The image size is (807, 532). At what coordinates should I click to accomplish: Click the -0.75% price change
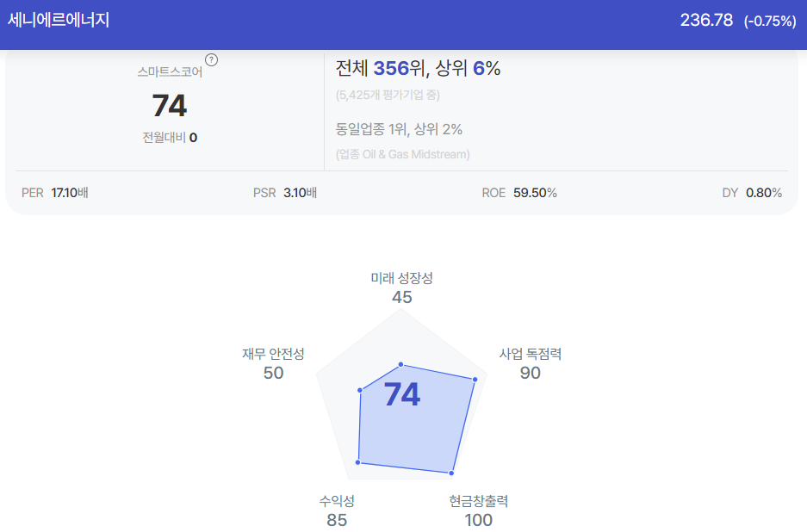[769, 22]
